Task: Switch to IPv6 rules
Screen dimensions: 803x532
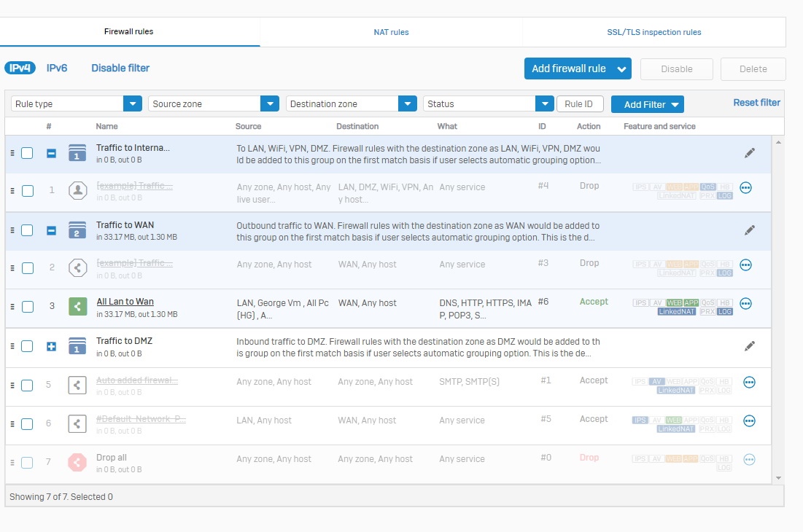Action: point(57,68)
